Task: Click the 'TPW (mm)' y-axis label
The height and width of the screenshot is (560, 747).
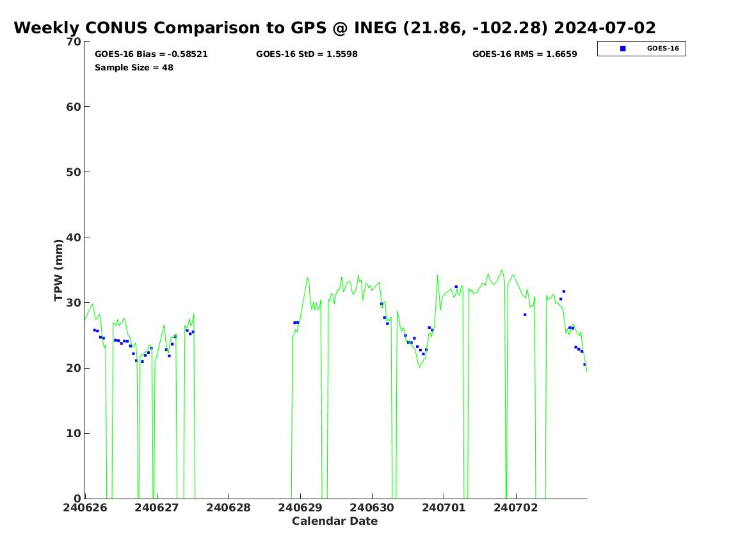Action: point(59,270)
